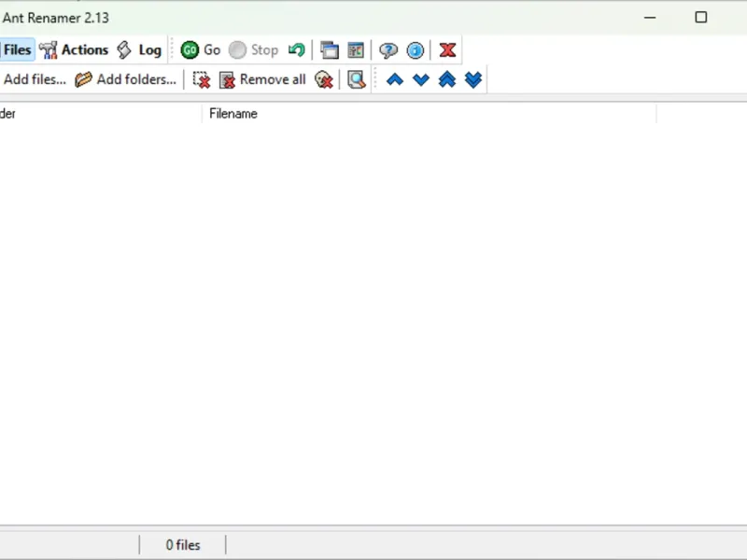Open the Log tab
The height and width of the screenshot is (560, 747).
(139, 50)
